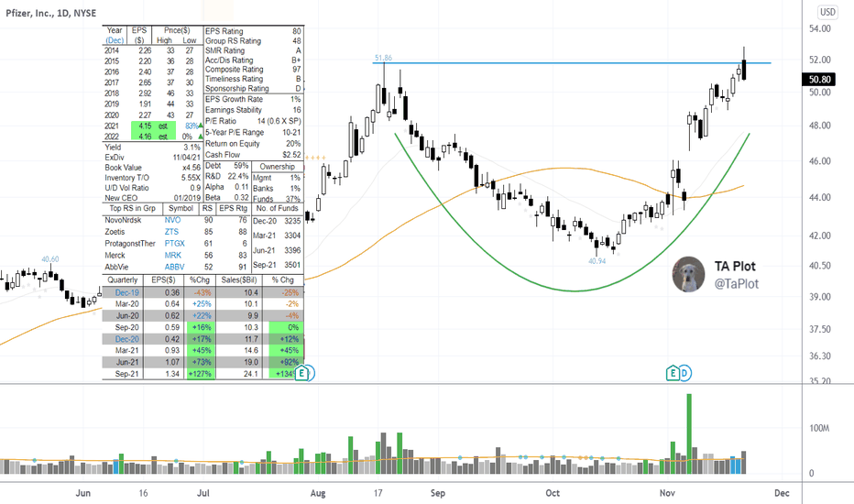
Task: Click the 51.86 resistance line label
Action: (x=383, y=57)
